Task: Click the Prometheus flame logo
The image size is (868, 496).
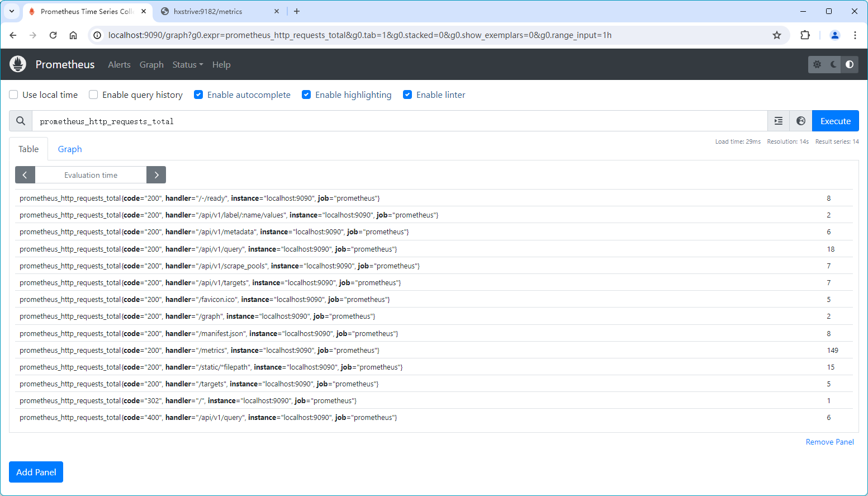Action: click(x=18, y=64)
